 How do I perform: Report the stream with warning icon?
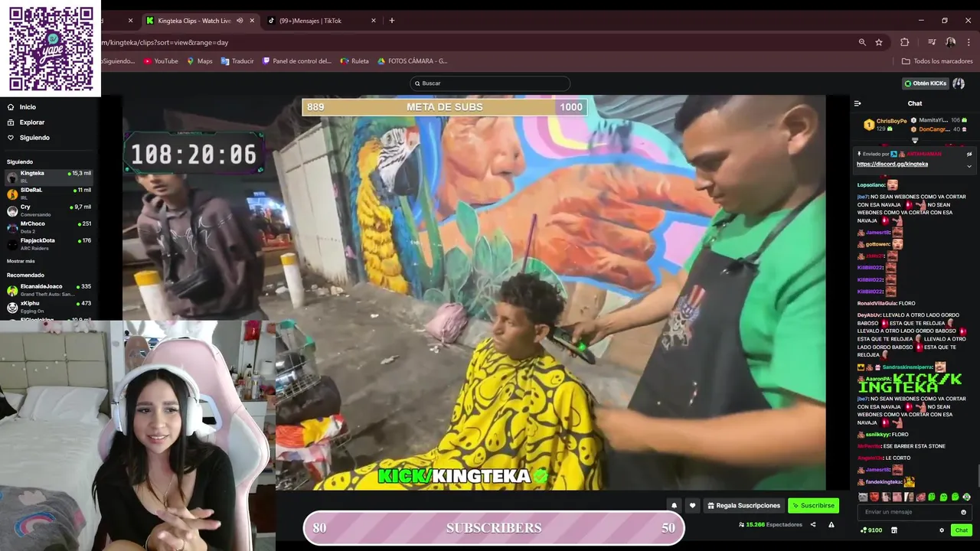point(831,525)
